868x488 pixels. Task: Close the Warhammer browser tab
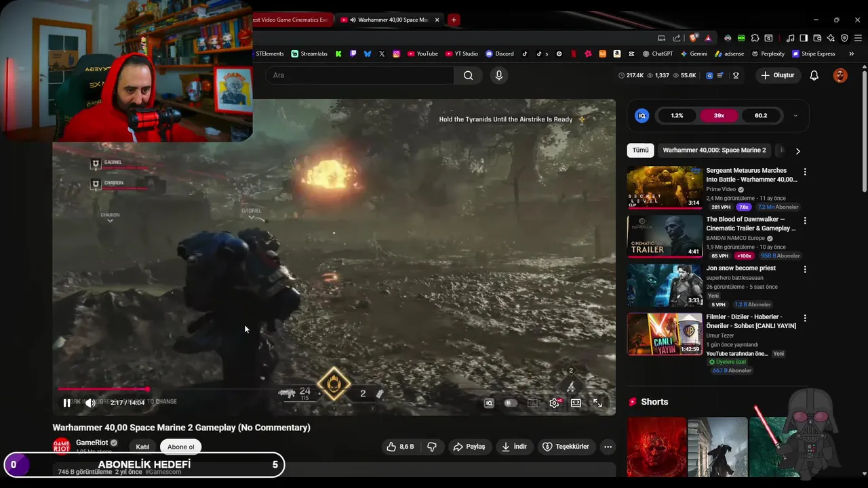tap(437, 20)
